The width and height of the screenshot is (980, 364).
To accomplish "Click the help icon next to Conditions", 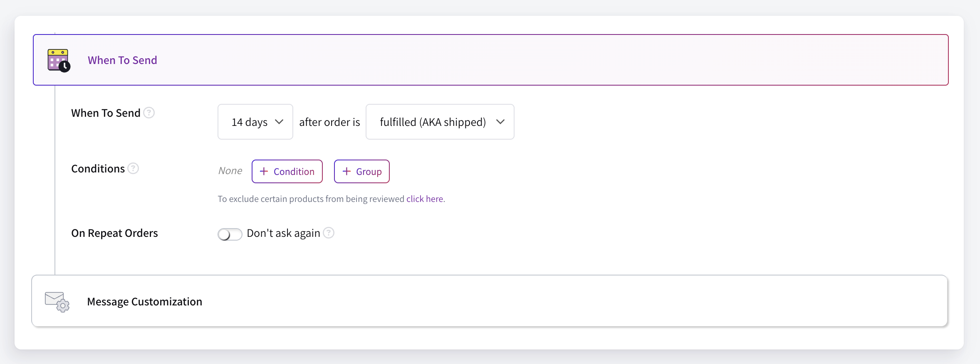I will [x=133, y=168].
